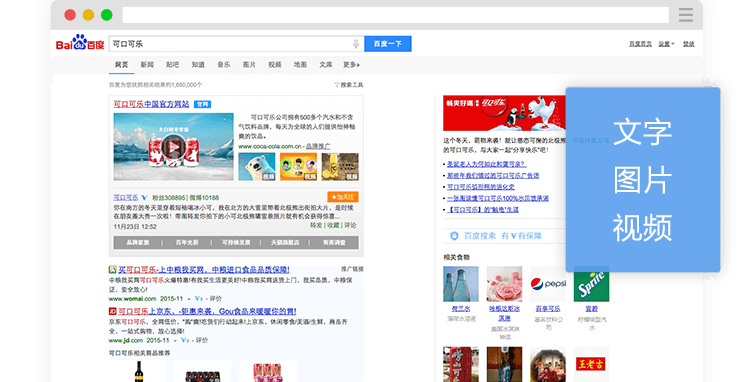The width and height of the screenshot is (751, 382).
Task: Click the Baidu paw logo
Action: tap(80, 43)
